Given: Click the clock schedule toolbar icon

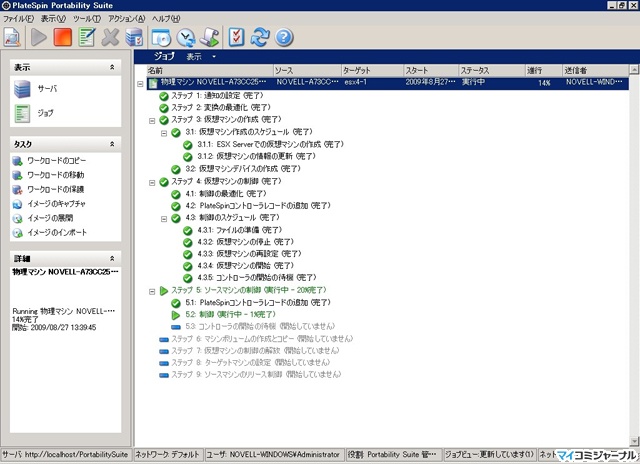Looking at the screenshot, I should (x=186, y=37).
